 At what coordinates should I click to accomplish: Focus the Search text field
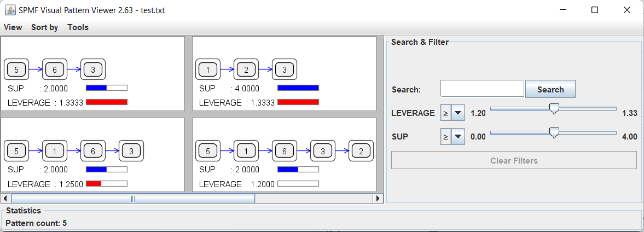[482, 89]
